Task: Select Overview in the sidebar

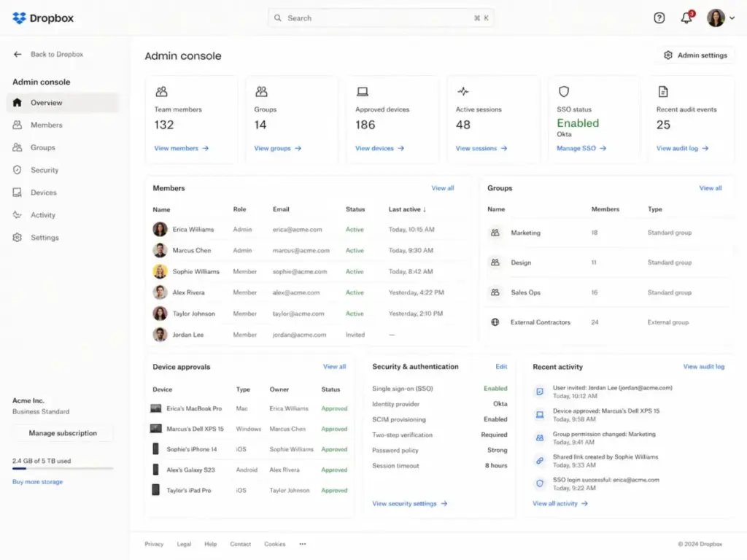Action: [x=63, y=102]
